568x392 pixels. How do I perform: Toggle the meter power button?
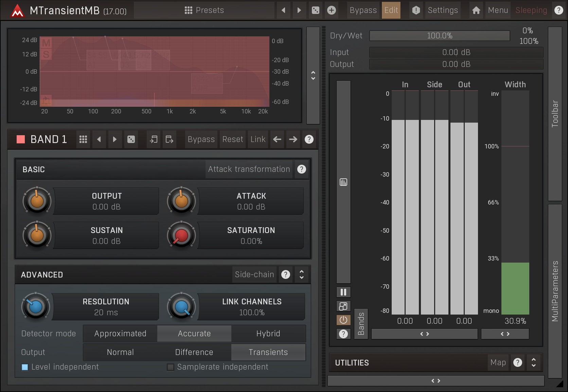click(x=343, y=320)
